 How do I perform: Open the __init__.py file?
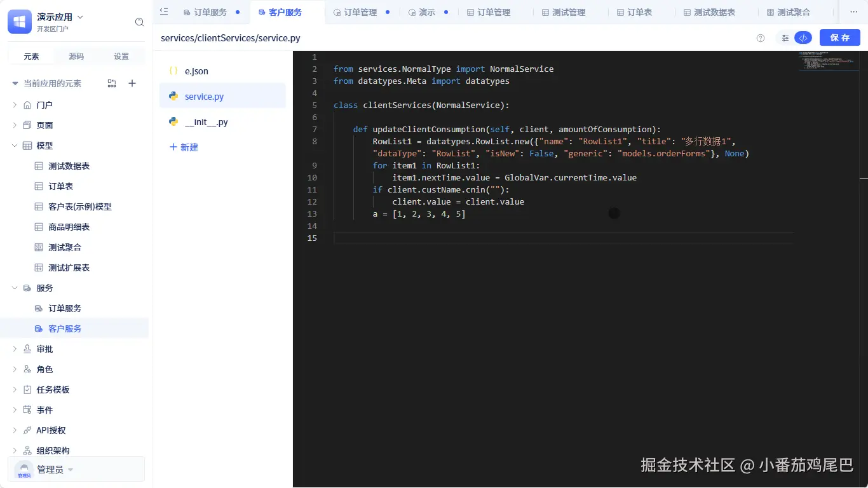(x=222, y=122)
